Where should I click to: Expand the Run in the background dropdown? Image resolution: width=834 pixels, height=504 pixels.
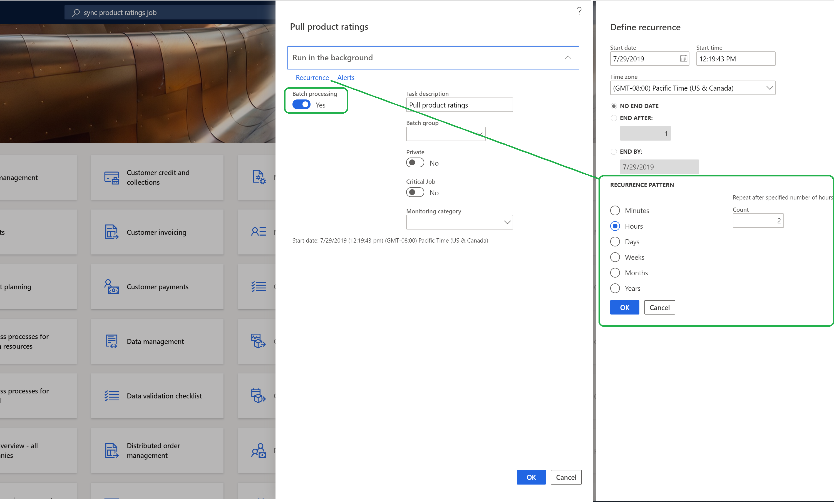pyautogui.click(x=567, y=58)
